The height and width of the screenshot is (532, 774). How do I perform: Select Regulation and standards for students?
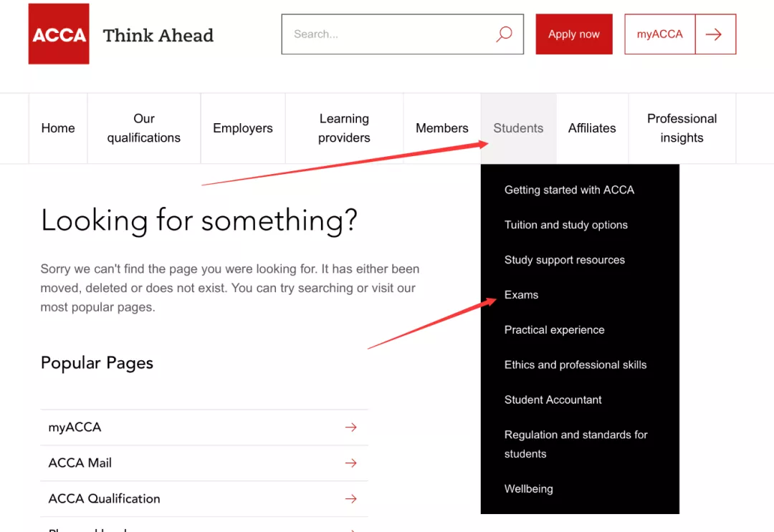(575, 444)
